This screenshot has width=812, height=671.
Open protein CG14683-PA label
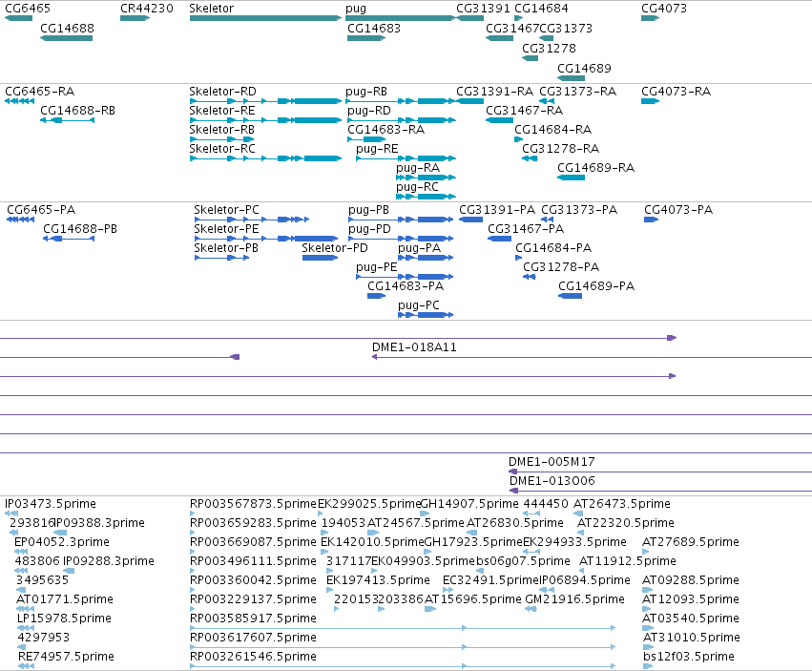406,286
